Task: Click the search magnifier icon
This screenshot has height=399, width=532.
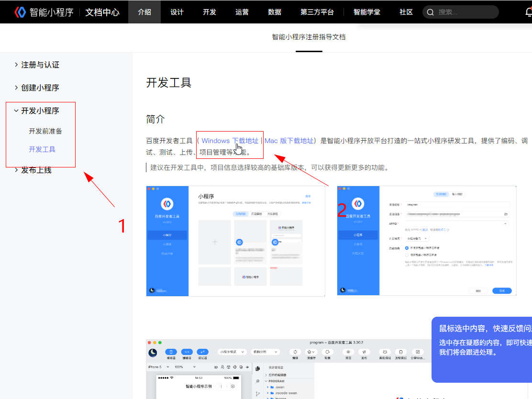Action: pos(430,12)
